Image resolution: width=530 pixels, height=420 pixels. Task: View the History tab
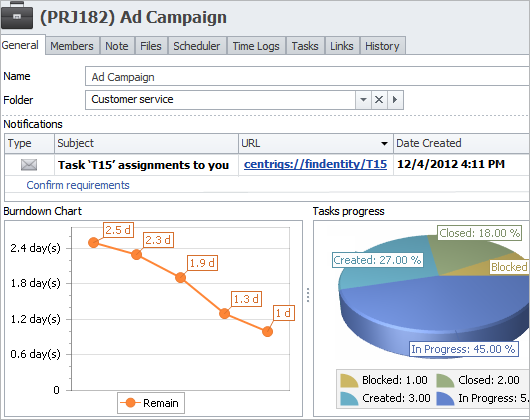[382, 46]
